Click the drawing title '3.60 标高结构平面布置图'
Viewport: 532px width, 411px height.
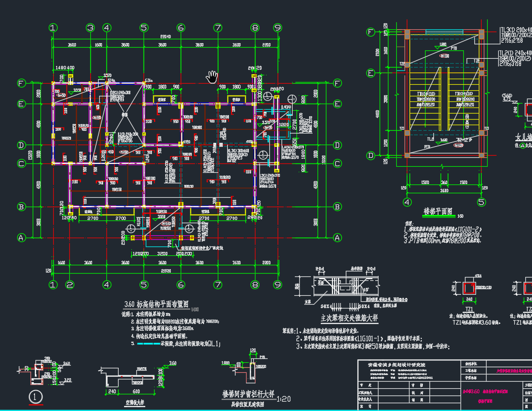(156, 304)
